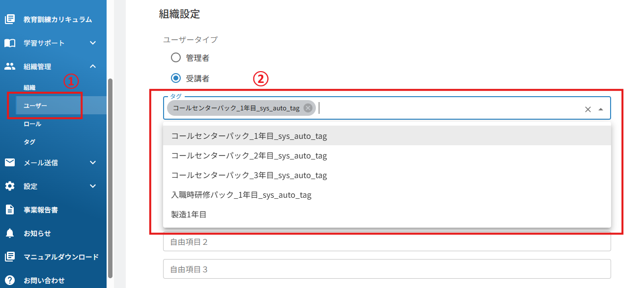Click the 組織設定 heading text
The width and height of the screenshot is (644, 288).
[x=179, y=14]
